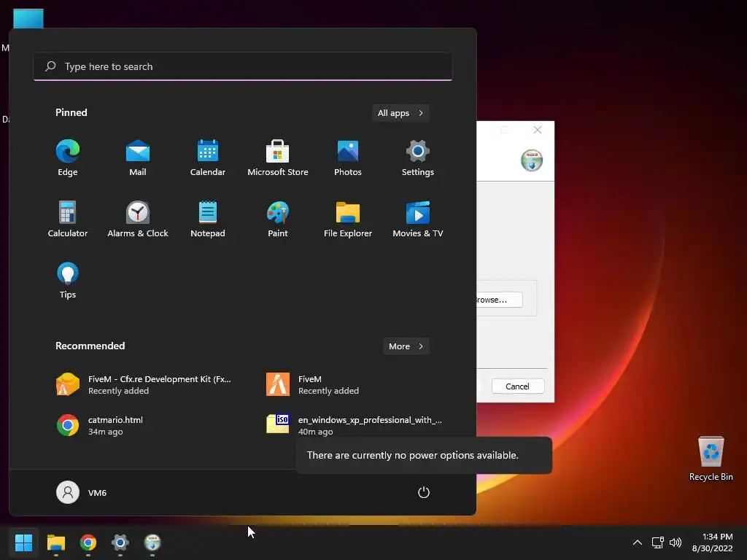Launch Movies & TV app
747x560 pixels.
coord(418,219)
